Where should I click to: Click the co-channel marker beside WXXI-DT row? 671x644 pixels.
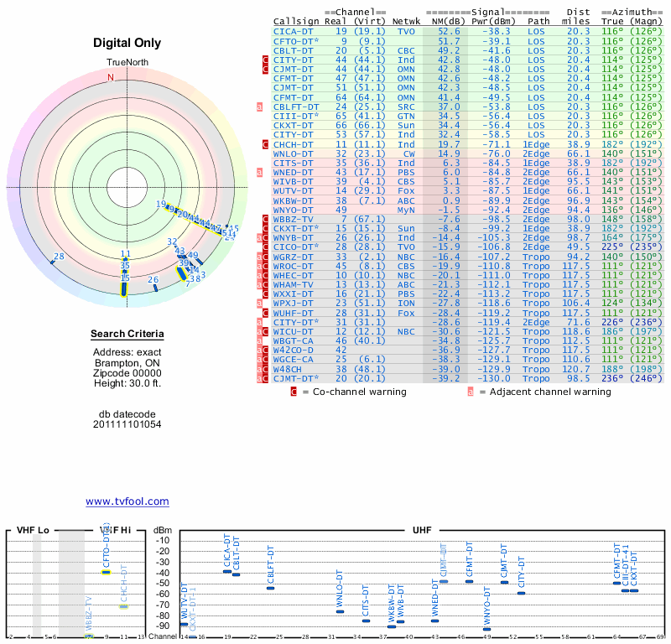[x=265, y=294]
